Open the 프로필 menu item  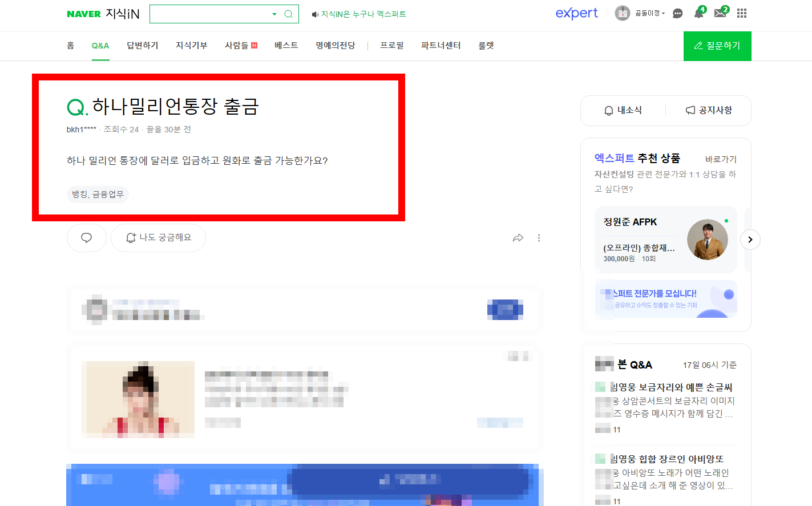[392, 46]
